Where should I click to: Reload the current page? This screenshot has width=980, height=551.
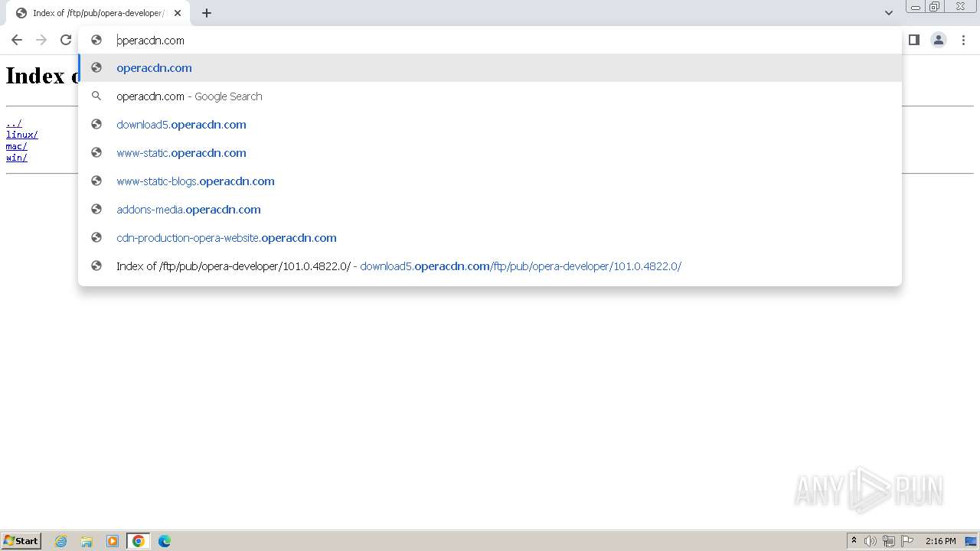click(66, 40)
